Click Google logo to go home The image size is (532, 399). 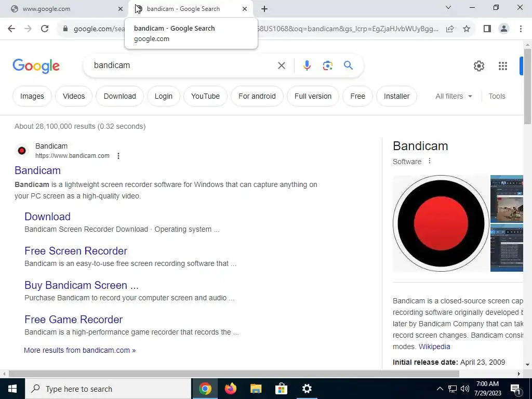click(x=36, y=66)
